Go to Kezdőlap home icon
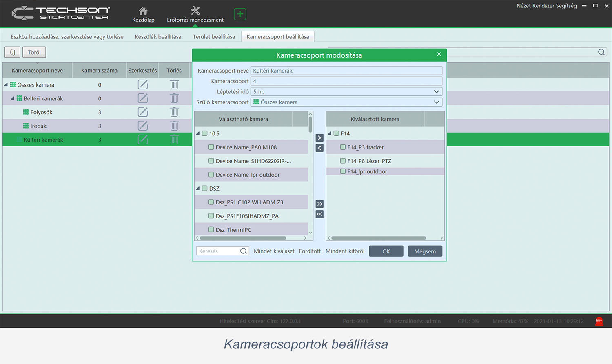612x364 pixels. tap(143, 14)
